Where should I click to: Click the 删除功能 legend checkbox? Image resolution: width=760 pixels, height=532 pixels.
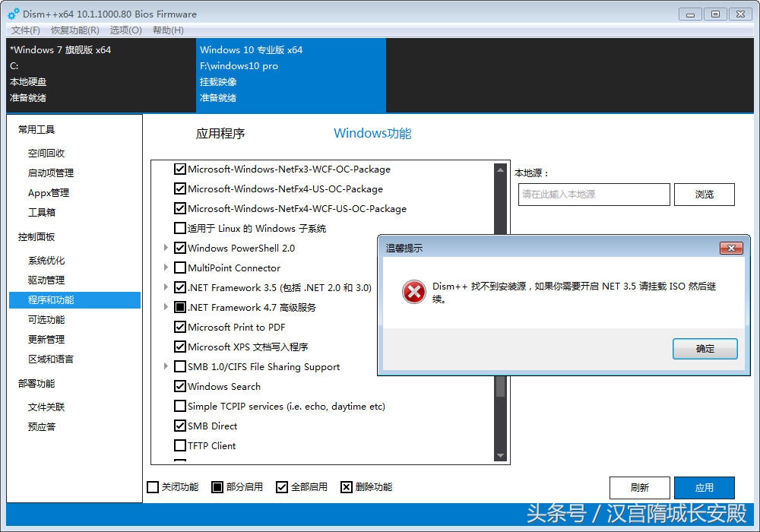click(x=346, y=487)
